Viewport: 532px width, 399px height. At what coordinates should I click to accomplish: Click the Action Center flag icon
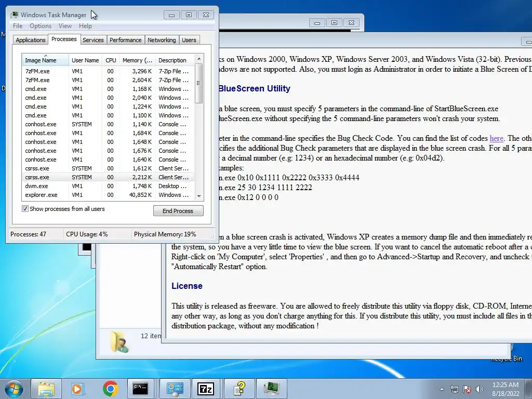[x=467, y=389]
